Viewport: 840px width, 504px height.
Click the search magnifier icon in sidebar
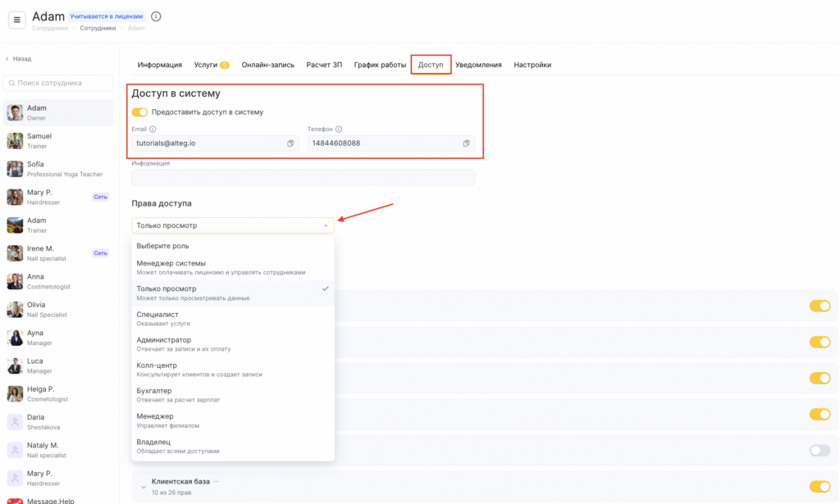tap(11, 83)
